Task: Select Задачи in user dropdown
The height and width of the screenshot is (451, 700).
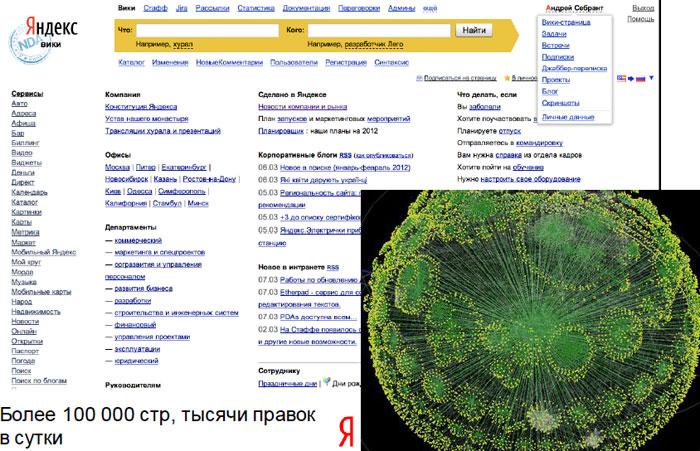Action: [554, 34]
